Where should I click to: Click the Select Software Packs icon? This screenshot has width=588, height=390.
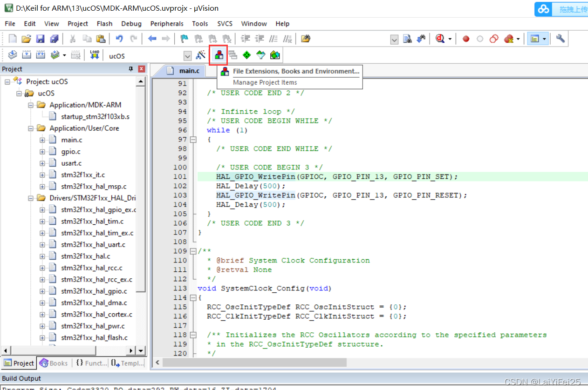pos(261,55)
